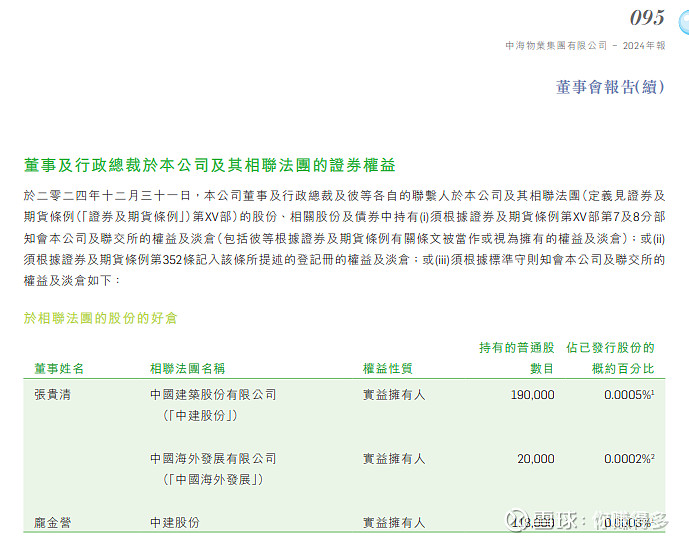Click 實益擁有人 in the 中國海外發展有限公司 row
Viewport: 689px width, 542px height.
394,458
